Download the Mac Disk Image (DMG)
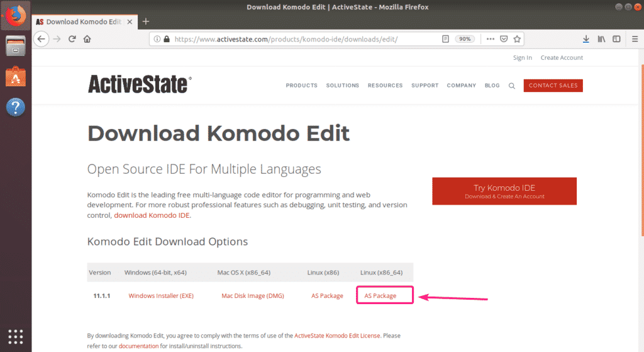Image resolution: width=644 pixels, height=352 pixels. (253, 296)
